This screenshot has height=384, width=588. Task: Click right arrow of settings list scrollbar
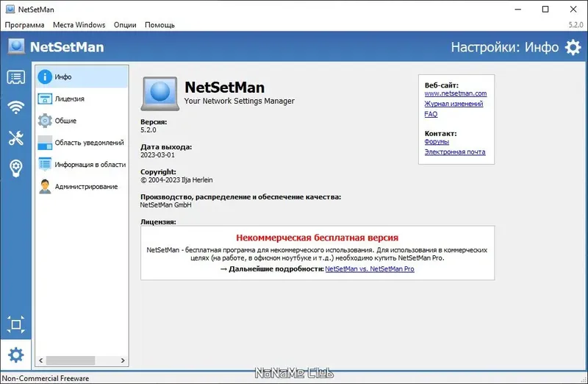click(x=123, y=360)
